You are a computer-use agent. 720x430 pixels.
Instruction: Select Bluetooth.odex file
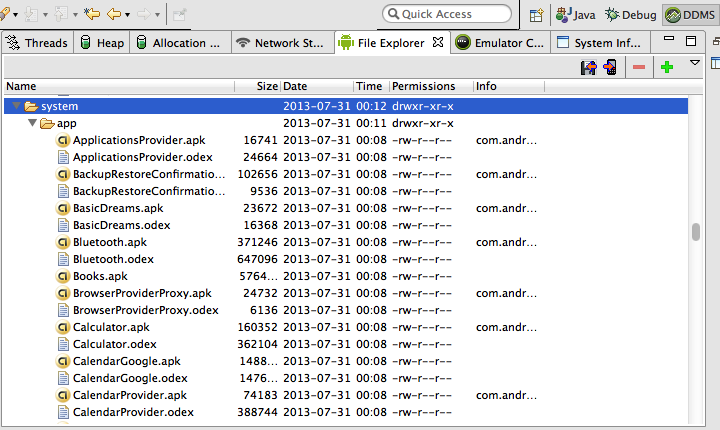click(113, 259)
